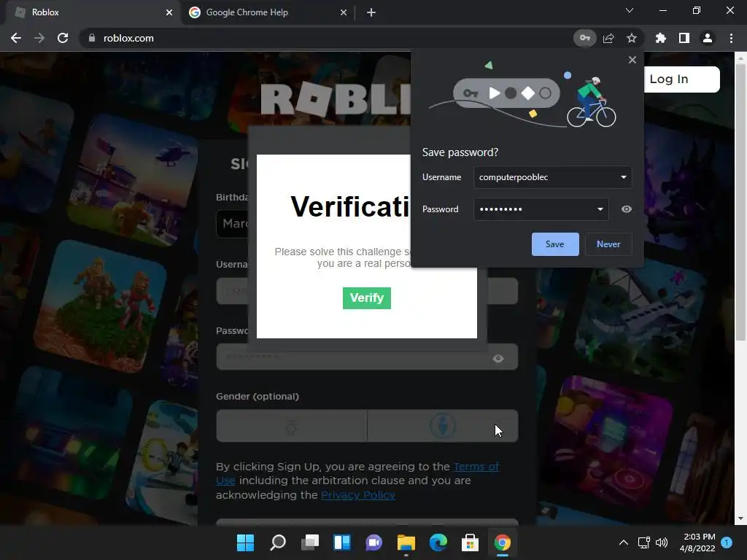Show hidden system tray icons
The width and height of the screenshot is (747, 560).
pyautogui.click(x=624, y=542)
